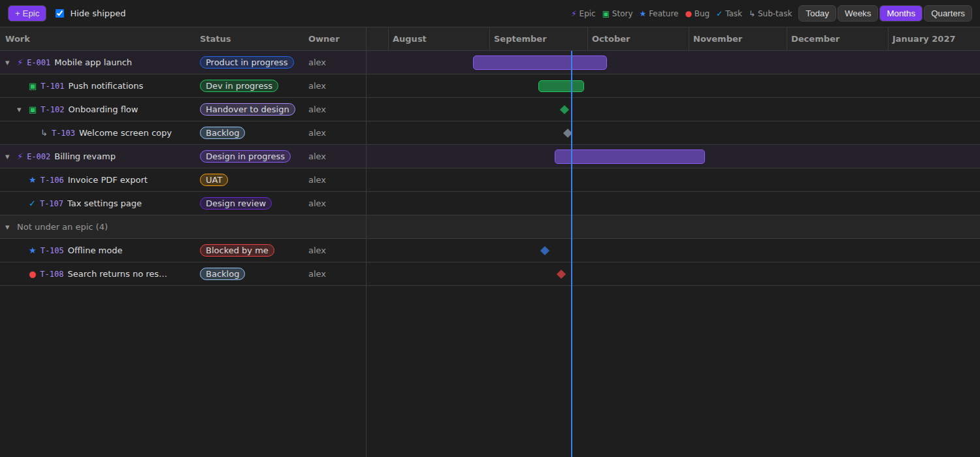
Task: Open the Design in progress status dropdown
Action: point(245,157)
